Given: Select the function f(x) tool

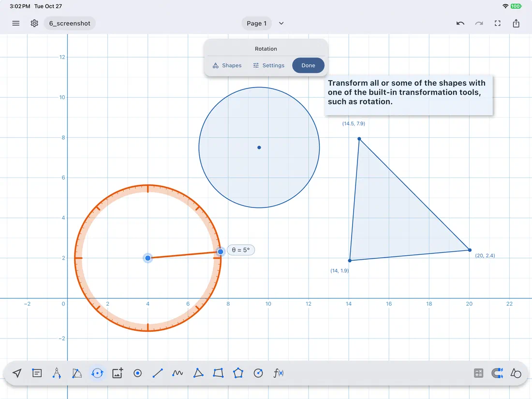Looking at the screenshot, I should (x=279, y=373).
